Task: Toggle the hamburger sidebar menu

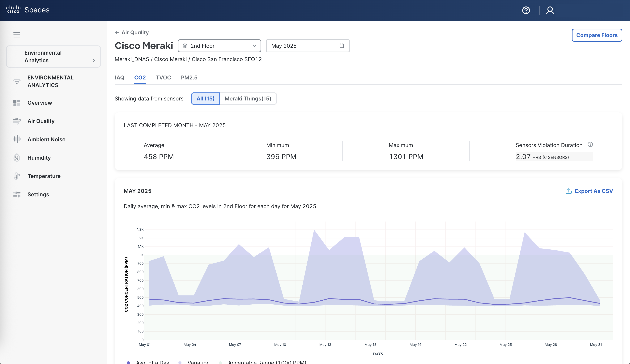Action: point(17,35)
